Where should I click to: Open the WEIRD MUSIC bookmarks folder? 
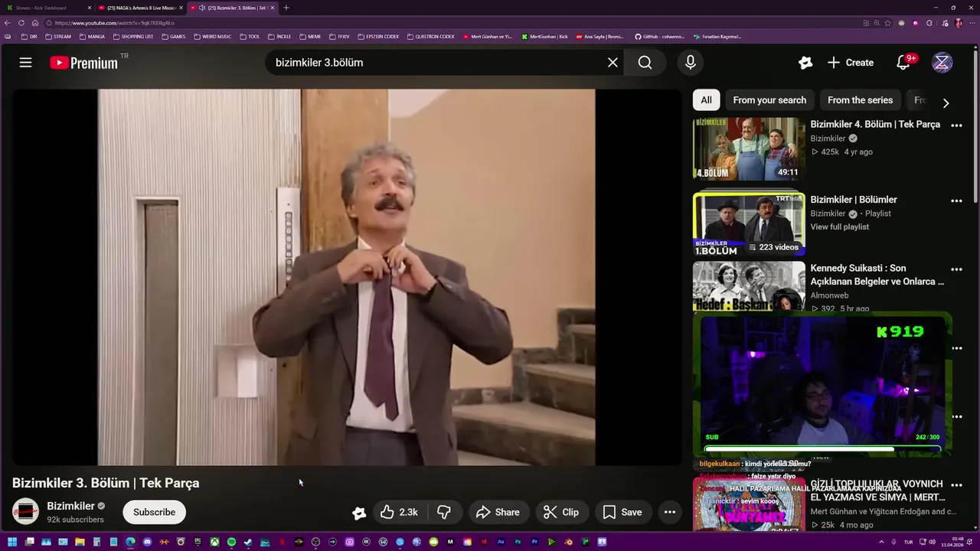pos(212,36)
